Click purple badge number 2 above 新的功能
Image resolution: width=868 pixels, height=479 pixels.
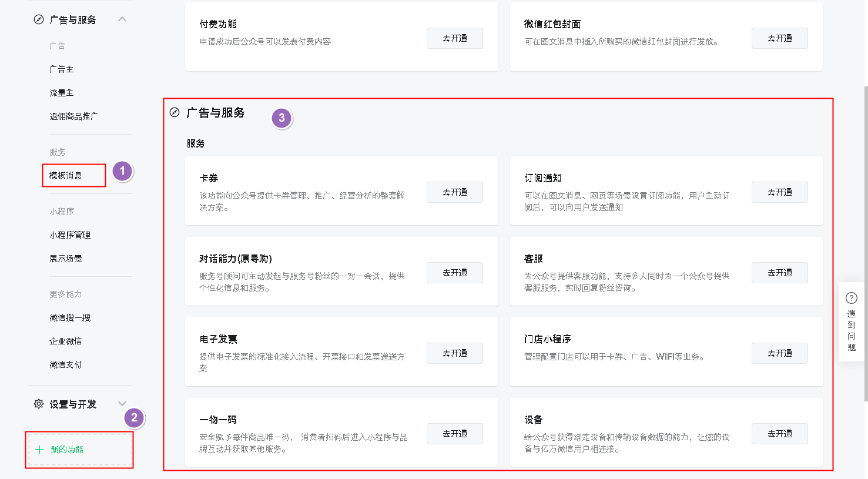coord(134,418)
